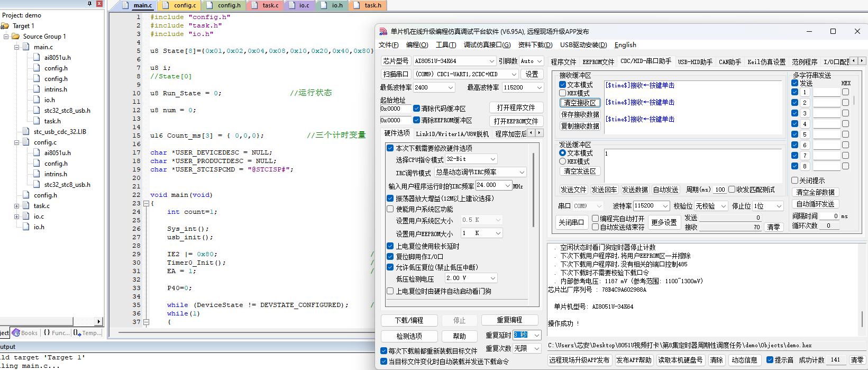This screenshot has width=868, height=370.
Task: Click the 打开程序文件 button
Action: pyautogui.click(x=515, y=107)
